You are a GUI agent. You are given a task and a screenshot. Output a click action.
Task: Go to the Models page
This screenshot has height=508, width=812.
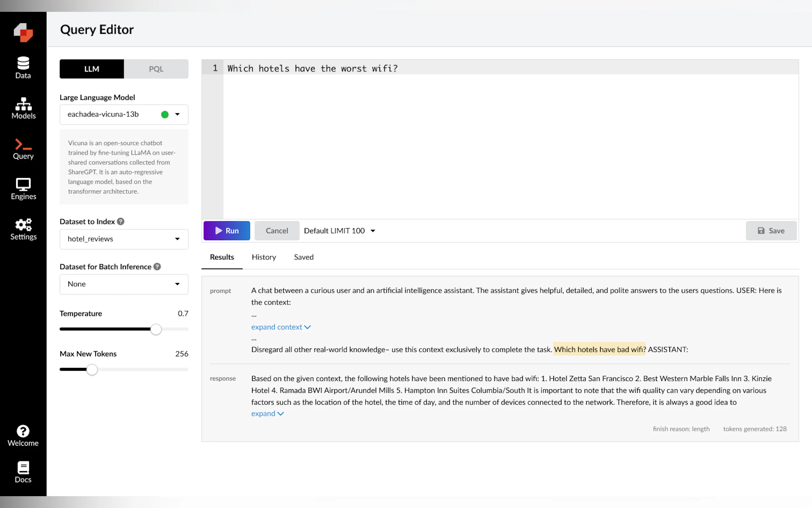pyautogui.click(x=23, y=108)
